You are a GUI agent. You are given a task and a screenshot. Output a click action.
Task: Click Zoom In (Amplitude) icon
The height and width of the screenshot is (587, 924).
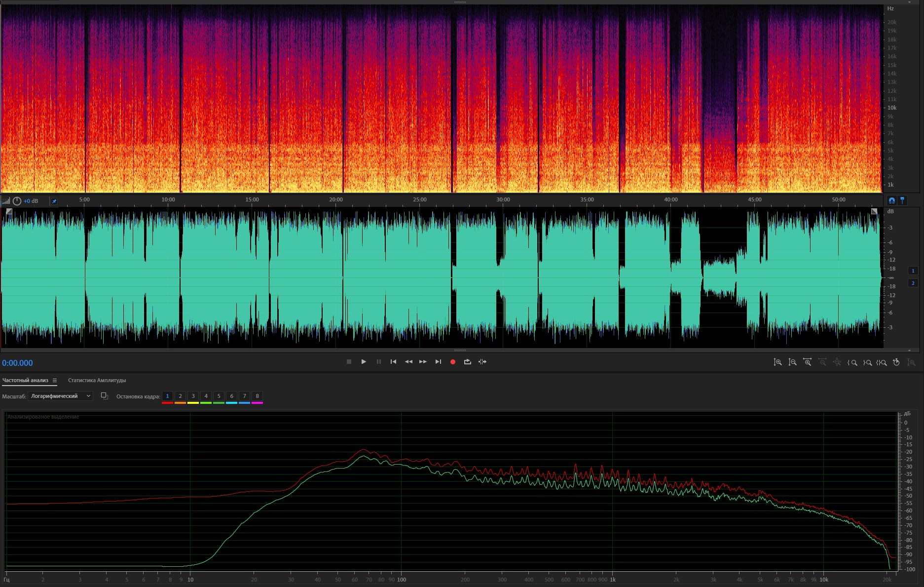point(777,362)
